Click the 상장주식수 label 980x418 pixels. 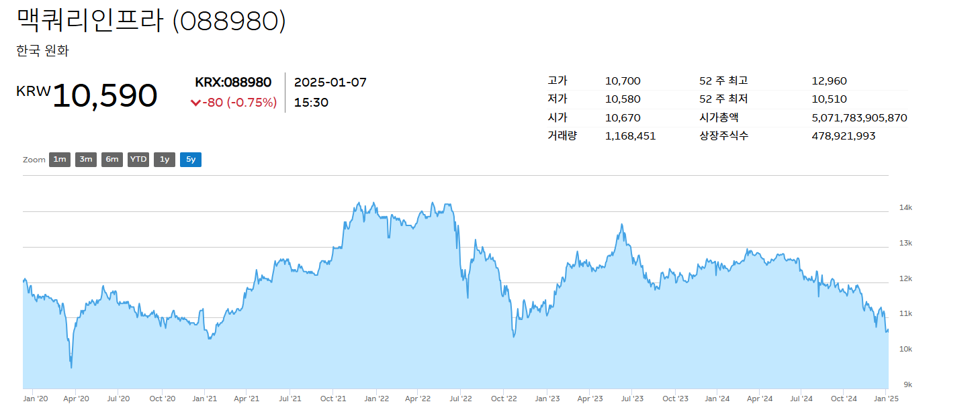point(724,136)
